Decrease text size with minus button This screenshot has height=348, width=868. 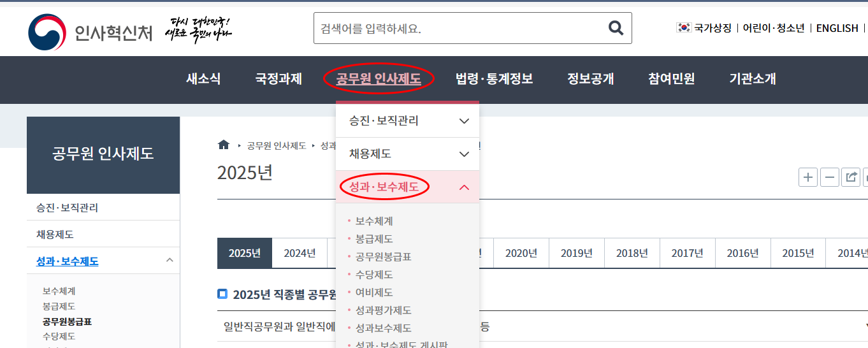coord(829,177)
